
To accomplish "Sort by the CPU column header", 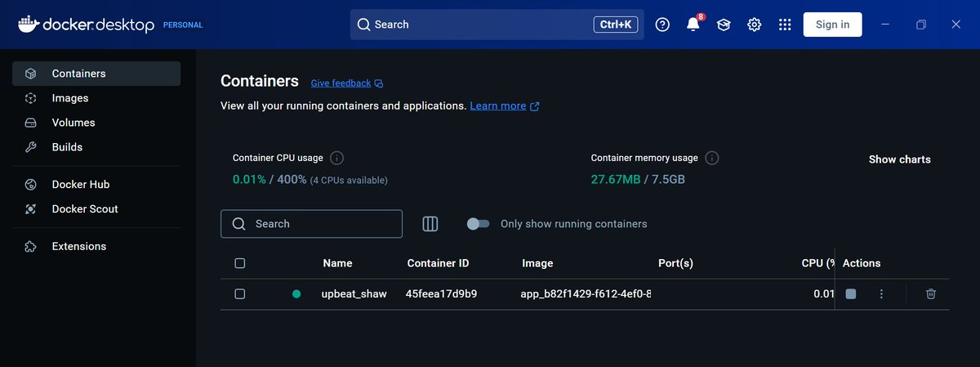I will (x=817, y=263).
